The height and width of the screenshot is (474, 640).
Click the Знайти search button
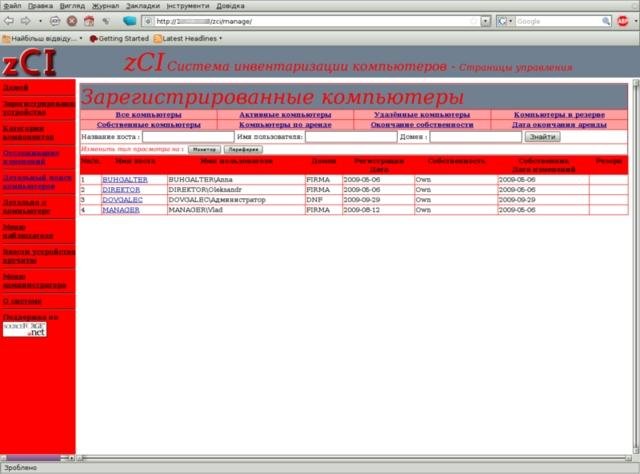(x=542, y=137)
